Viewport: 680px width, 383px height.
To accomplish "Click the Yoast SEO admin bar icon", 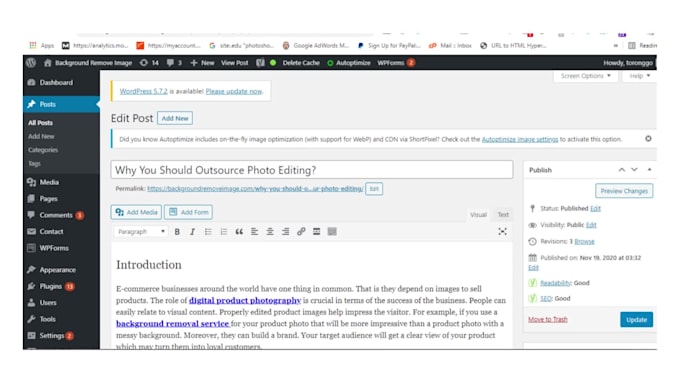I will pos(260,62).
